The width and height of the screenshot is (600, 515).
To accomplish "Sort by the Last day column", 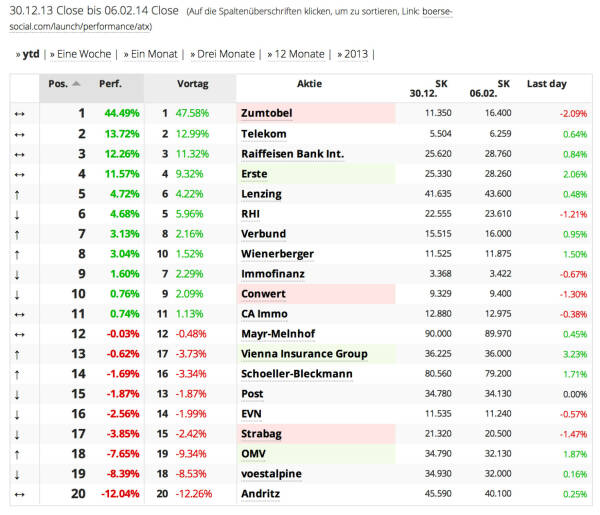I will pos(546,84).
